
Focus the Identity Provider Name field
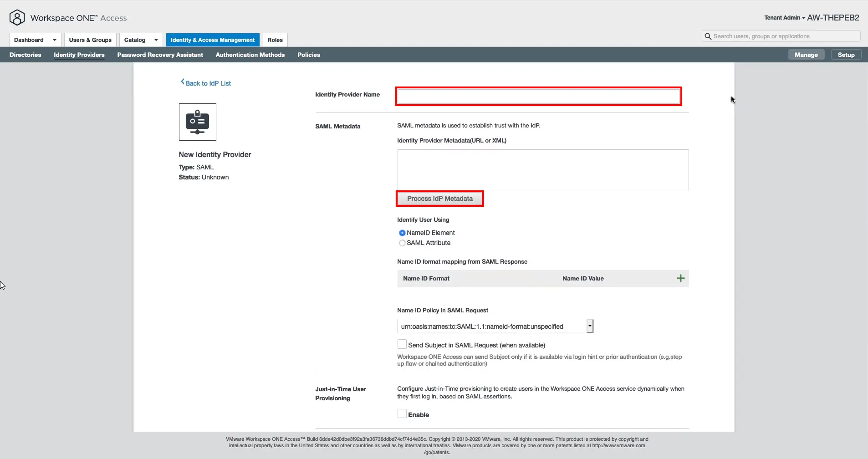[539, 97]
